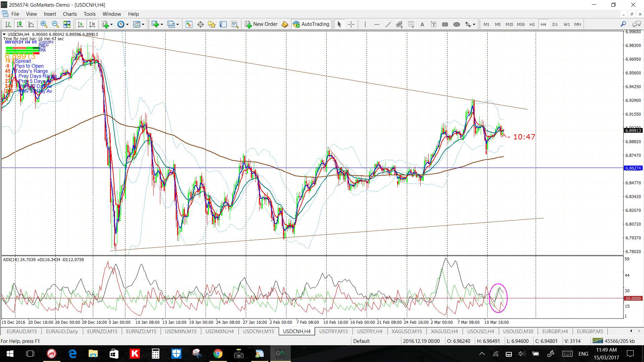This screenshot has height=362, width=644.
Task: Pick the trendline drawing tool
Action: point(388,24)
